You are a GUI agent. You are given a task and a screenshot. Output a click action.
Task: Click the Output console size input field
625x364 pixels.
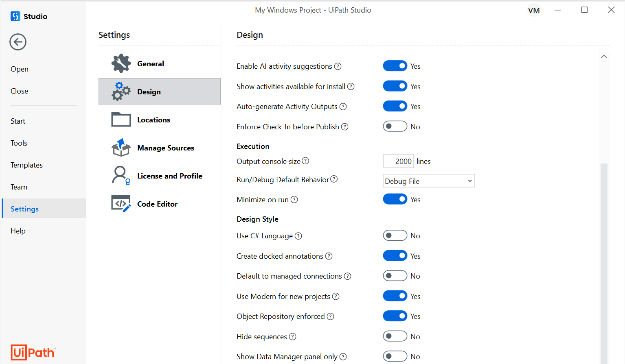tap(398, 161)
